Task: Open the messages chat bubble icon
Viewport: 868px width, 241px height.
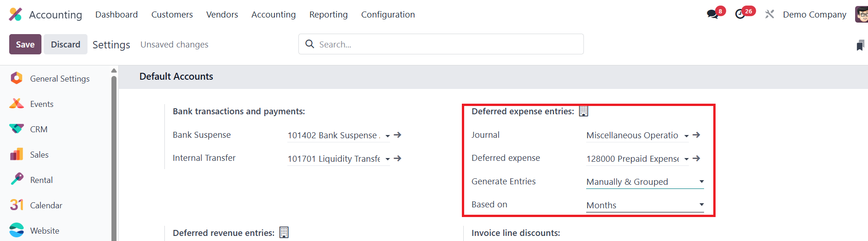Action: (713, 14)
